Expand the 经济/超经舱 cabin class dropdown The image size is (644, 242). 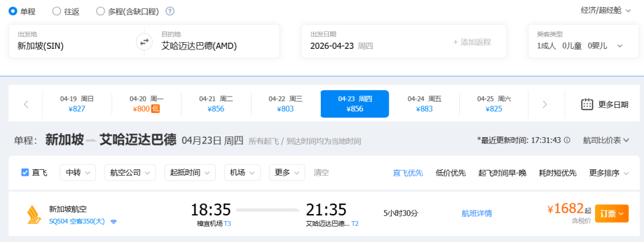click(x=606, y=10)
